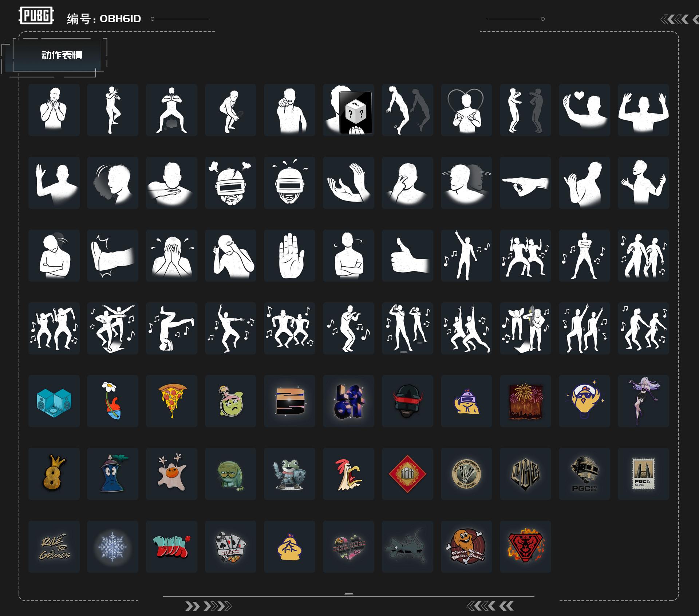Select the thumbs up emote
The height and width of the screenshot is (616, 699).
(407, 255)
